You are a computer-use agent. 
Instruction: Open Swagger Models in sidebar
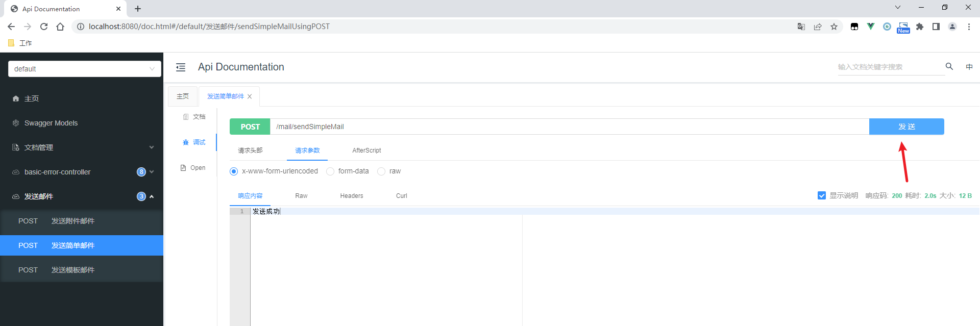[82, 123]
